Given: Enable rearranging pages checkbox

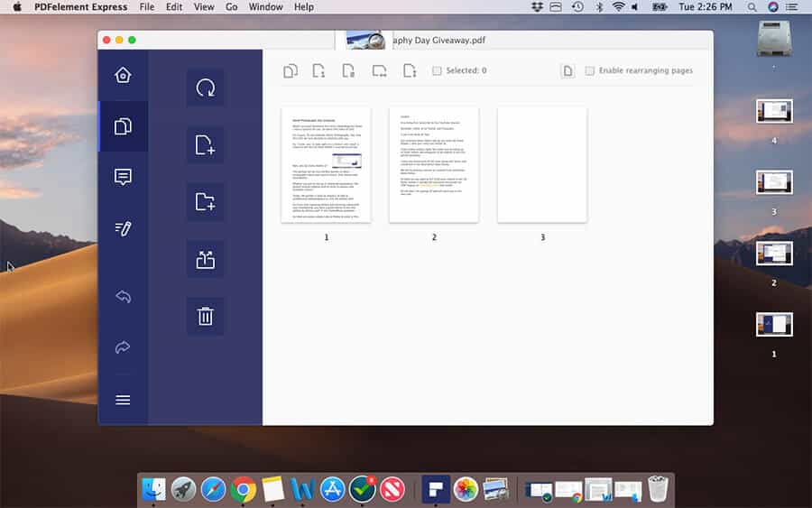Looking at the screenshot, I should pos(589,70).
